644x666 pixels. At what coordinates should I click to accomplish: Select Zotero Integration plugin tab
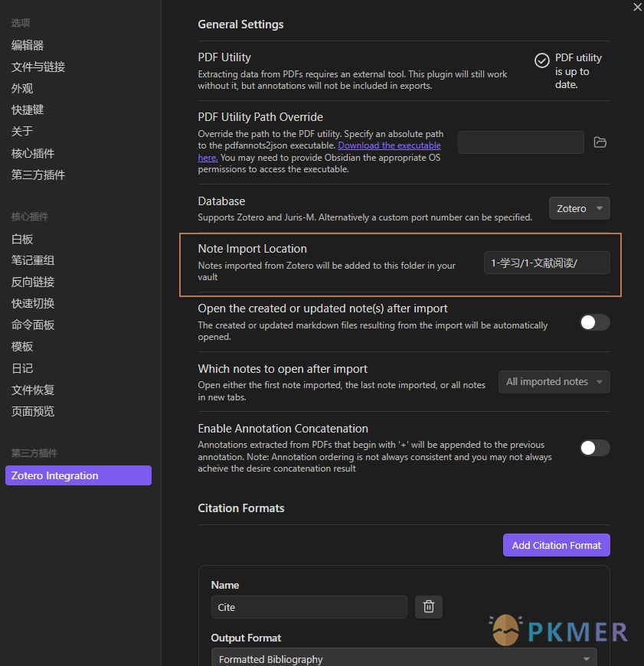click(79, 475)
